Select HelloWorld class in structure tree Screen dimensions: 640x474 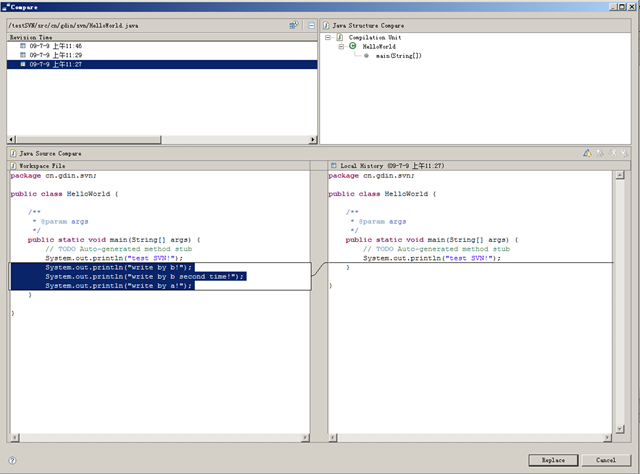379,47
